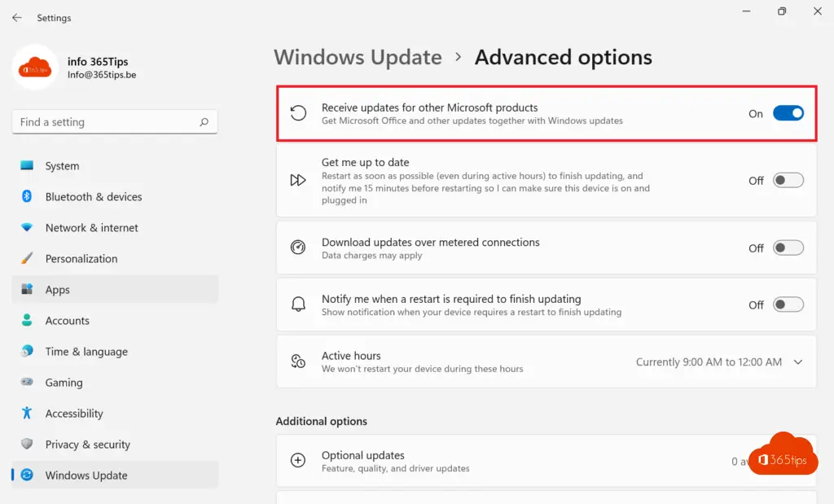Select Accounts in the sidebar
This screenshot has width=834, height=504.
[x=68, y=321]
